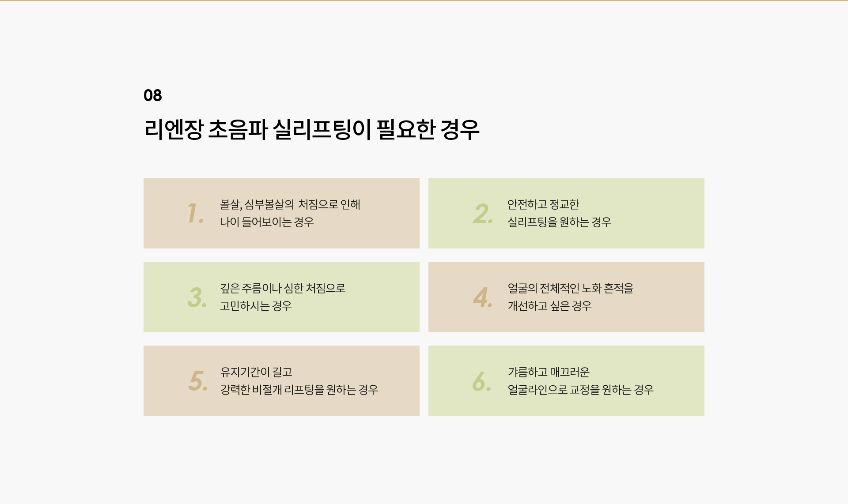Screen dimensions: 848x504
Task: Click the section number 08 label
Action: 153,95
